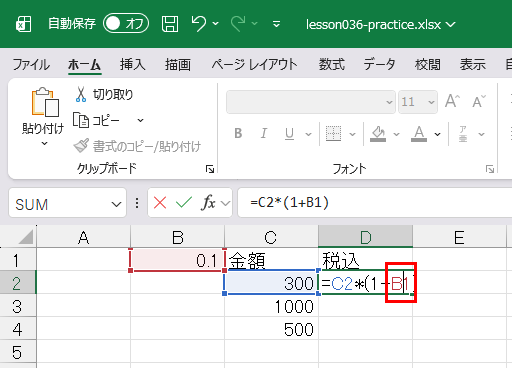Open the コピー dropdown arrow
This screenshot has width=512, height=368.
tap(141, 120)
